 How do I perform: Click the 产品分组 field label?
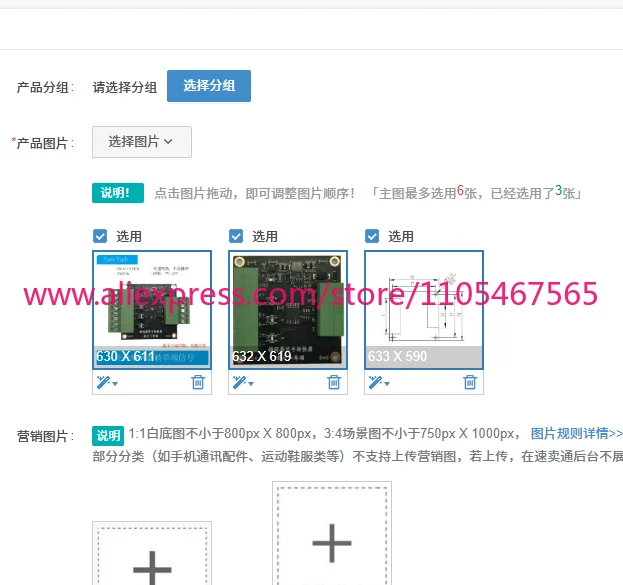(x=46, y=87)
